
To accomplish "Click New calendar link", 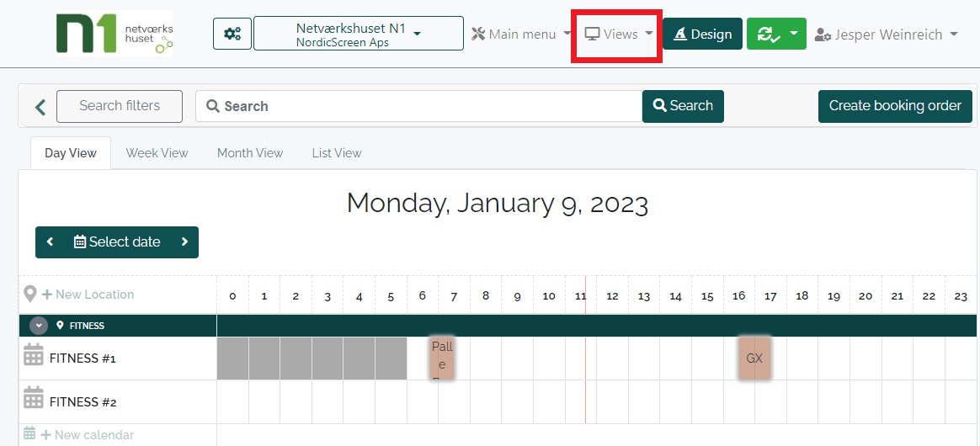I will pos(88,435).
